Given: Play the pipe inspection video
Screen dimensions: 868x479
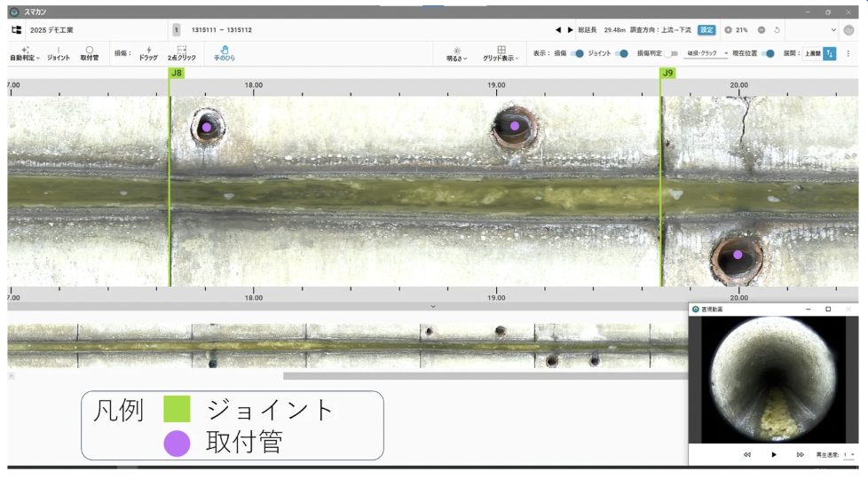Looking at the screenshot, I should coord(774,454).
